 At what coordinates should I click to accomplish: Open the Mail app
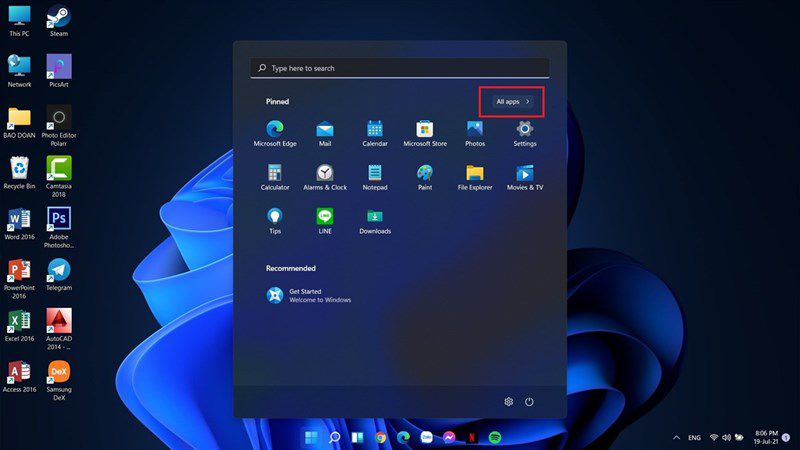tap(324, 134)
